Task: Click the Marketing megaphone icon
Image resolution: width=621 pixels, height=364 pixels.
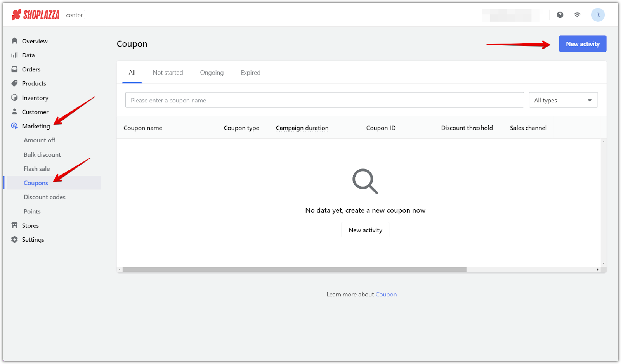Action: pos(14,126)
